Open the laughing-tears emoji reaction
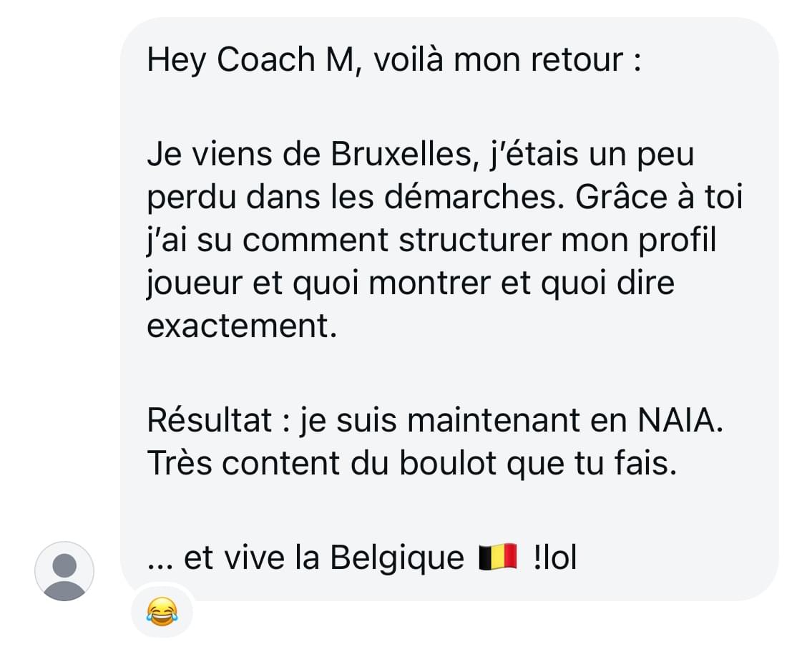Image resolution: width=812 pixels, height=647 pixels. coord(162,611)
